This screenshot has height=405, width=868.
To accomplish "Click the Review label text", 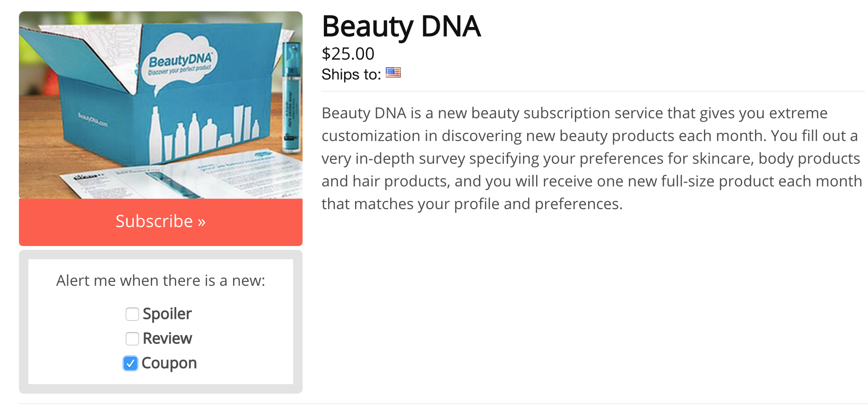I will coord(167,339).
